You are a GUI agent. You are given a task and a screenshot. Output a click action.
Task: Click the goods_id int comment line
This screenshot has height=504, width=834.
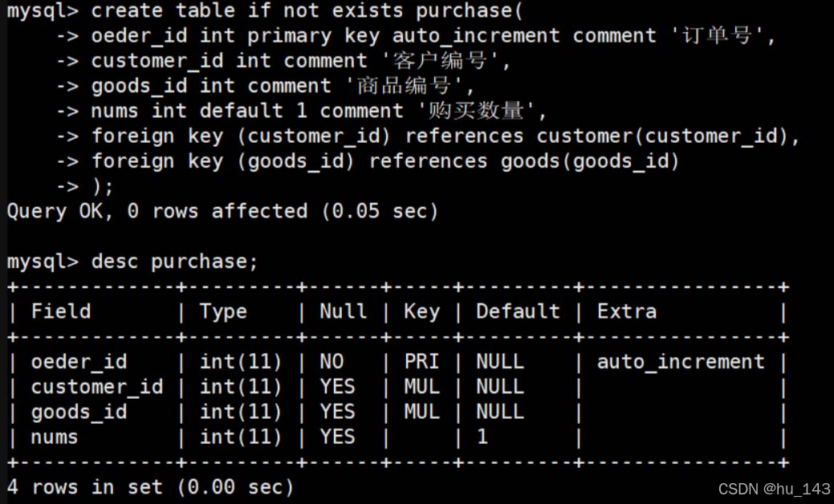click(265, 86)
